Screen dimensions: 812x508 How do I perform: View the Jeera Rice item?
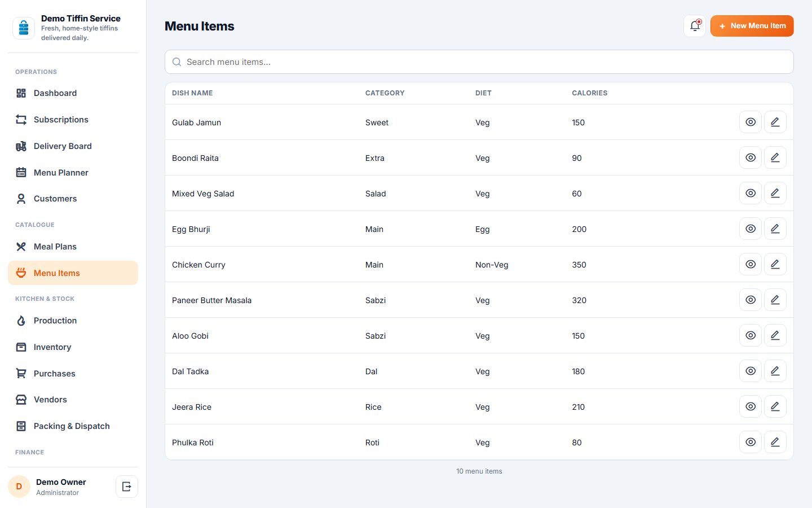[751, 406]
